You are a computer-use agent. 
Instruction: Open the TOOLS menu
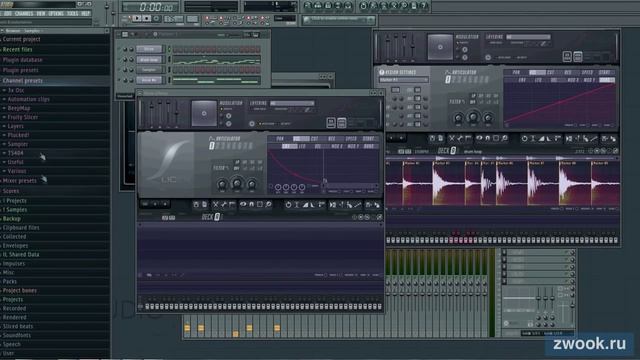coord(72,13)
